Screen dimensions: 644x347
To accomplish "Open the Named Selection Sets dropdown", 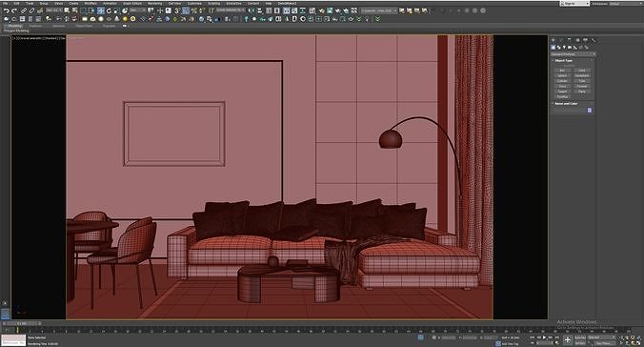I will [x=230, y=10].
